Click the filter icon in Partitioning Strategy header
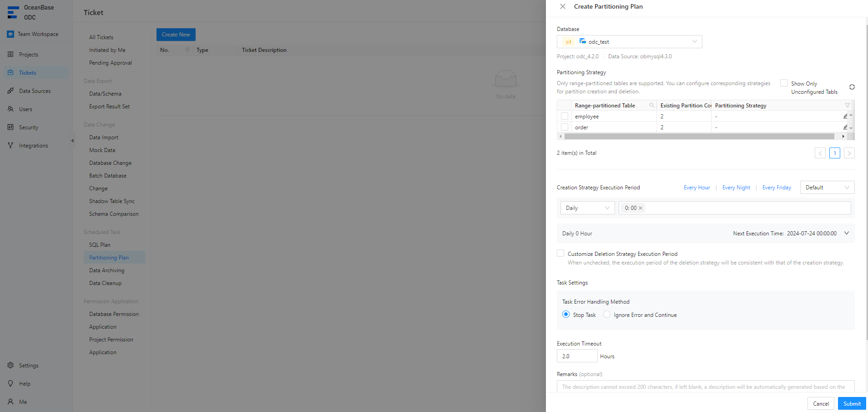Image resolution: width=868 pixels, height=412 pixels. 847,106
